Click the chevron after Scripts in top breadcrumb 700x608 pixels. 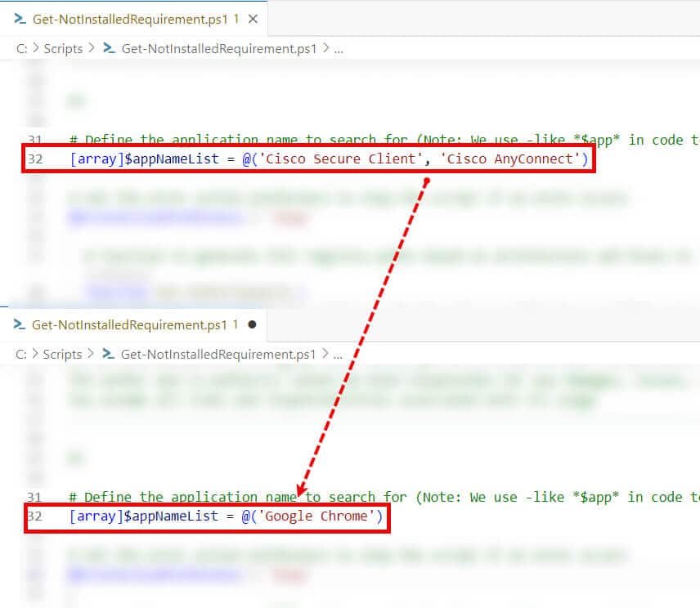pos(92,48)
